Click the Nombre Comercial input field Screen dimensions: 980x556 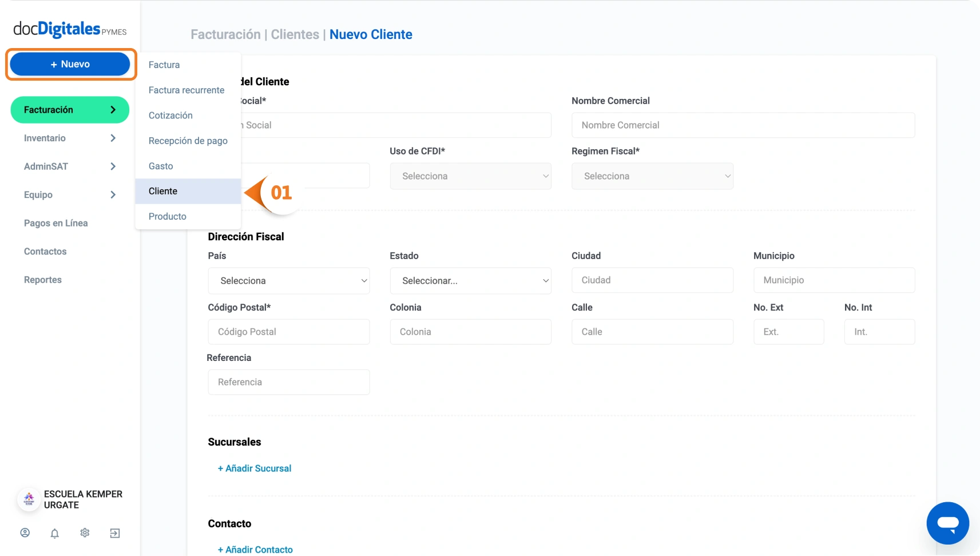(743, 125)
